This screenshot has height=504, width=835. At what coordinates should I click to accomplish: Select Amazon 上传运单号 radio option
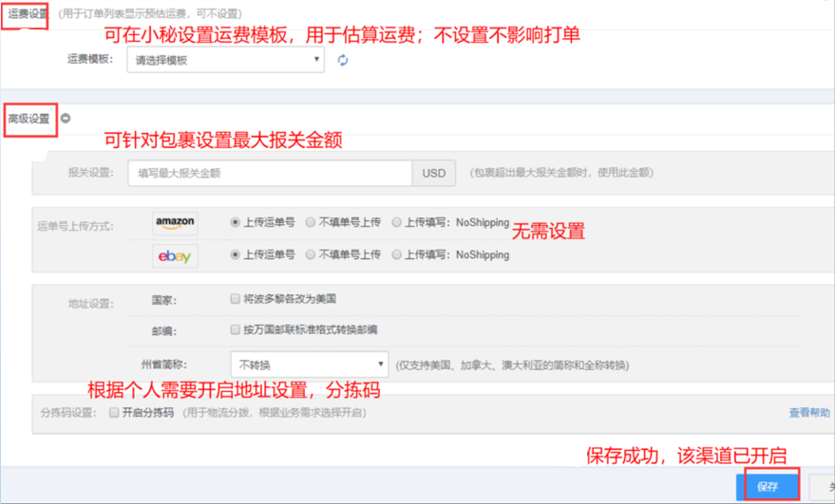pyautogui.click(x=235, y=222)
